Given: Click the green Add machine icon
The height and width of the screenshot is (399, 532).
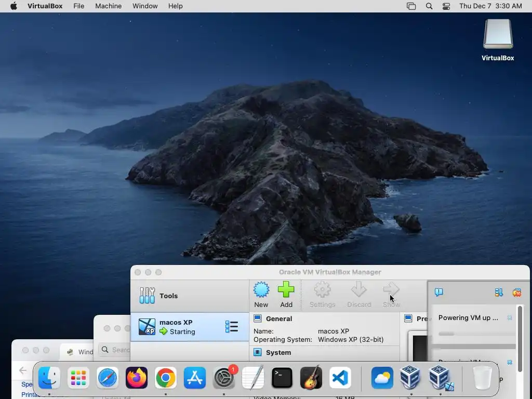Looking at the screenshot, I should coord(286,290).
